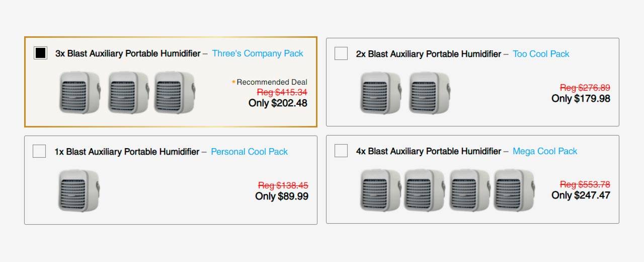Tick the 4x Mega Cool Pack checkbox
Viewport: 644px width, 262px height.
point(341,151)
